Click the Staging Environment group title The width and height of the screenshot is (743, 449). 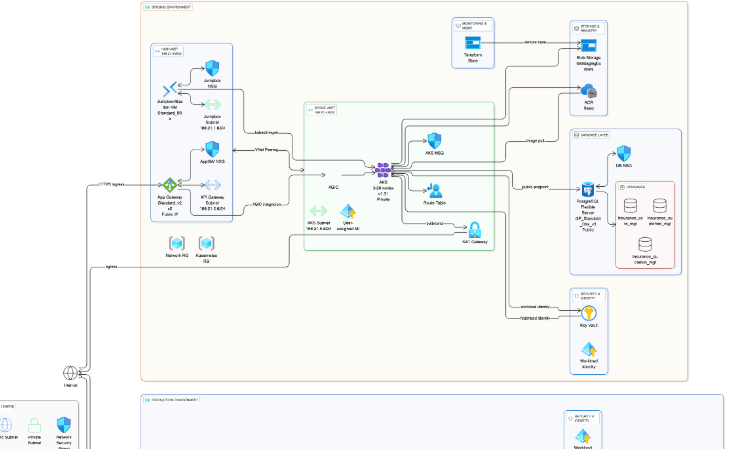172,6
